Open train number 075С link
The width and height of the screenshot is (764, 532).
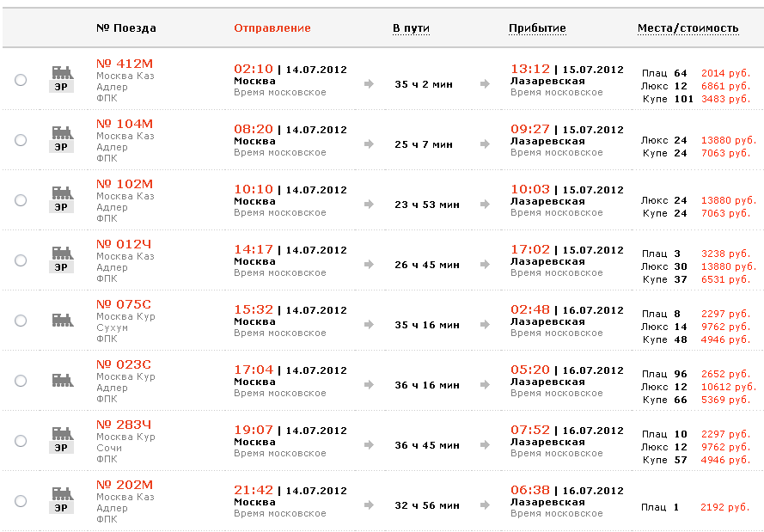pos(123,304)
